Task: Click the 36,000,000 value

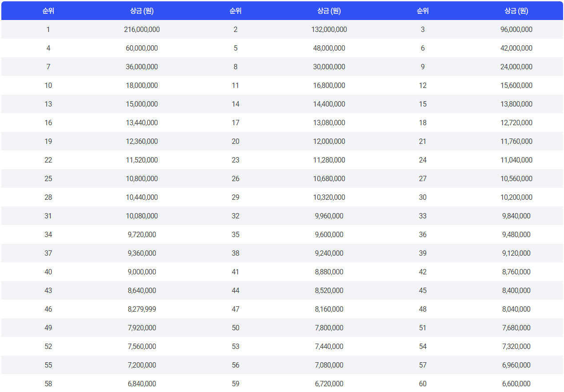Action: tap(142, 67)
